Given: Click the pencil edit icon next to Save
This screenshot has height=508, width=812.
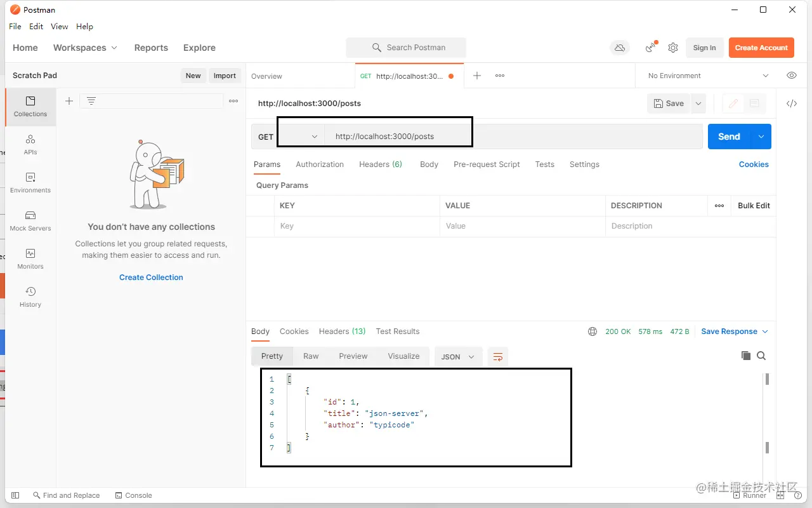Looking at the screenshot, I should pyautogui.click(x=733, y=104).
